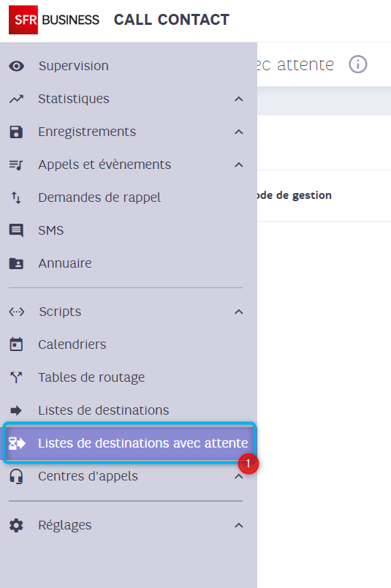Viewport: 391px width, 588px height.
Task: Click the Enregistrements floppy disk icon
Action: [x=16, y=132]
